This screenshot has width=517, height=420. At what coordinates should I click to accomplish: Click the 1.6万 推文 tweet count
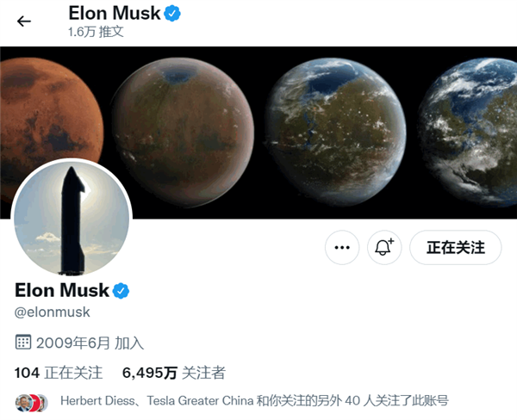96,32
